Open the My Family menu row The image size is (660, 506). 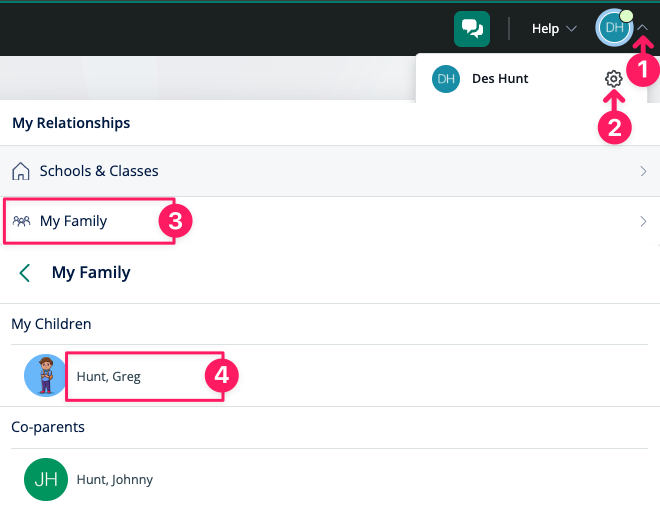(x=330, y=221)
